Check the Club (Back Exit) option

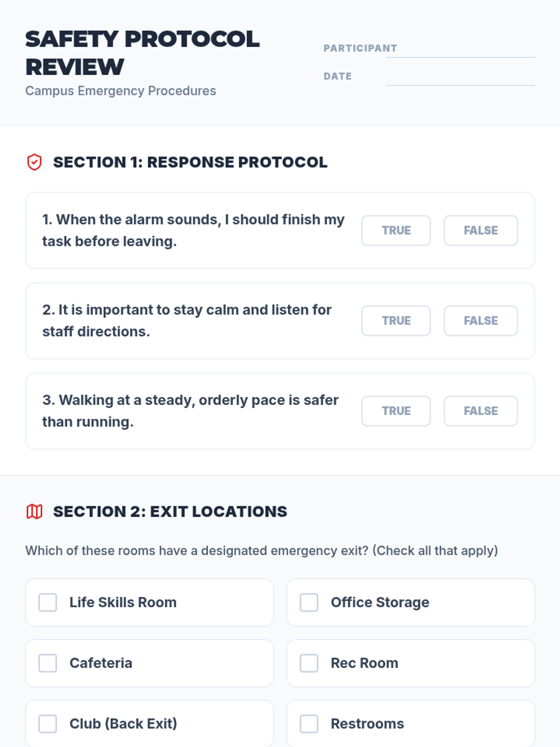point(48,724)
